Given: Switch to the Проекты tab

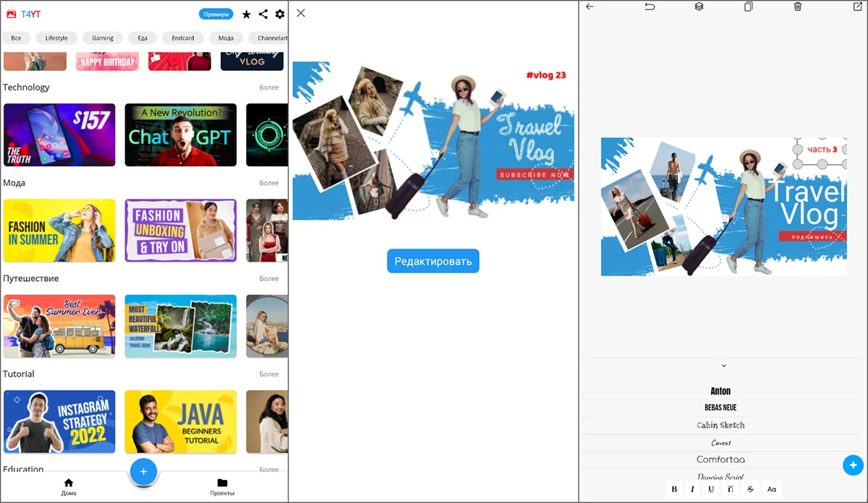Looking at the screenshot, I should [x=222, y=487].
